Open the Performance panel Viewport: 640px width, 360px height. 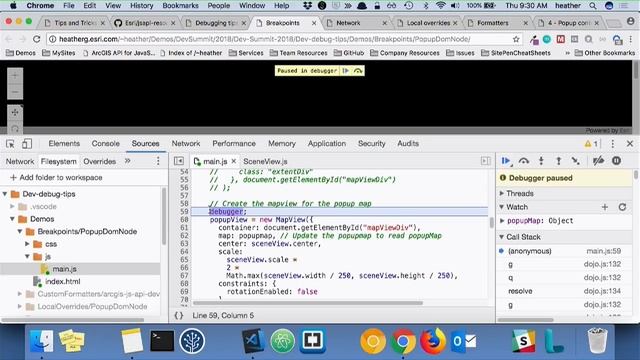click(234, 144)
